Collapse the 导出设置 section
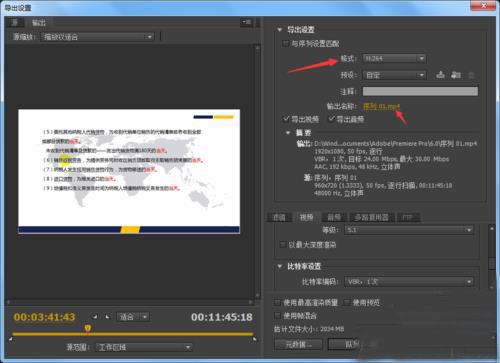The width and height of the screenshot is (500, 363). (280, 30)
